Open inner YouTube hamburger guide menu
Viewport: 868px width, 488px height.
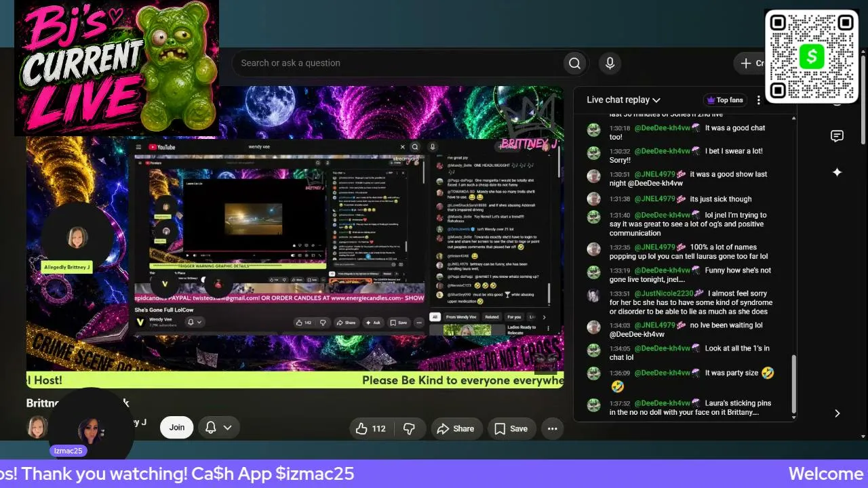(x=138, y=147)
